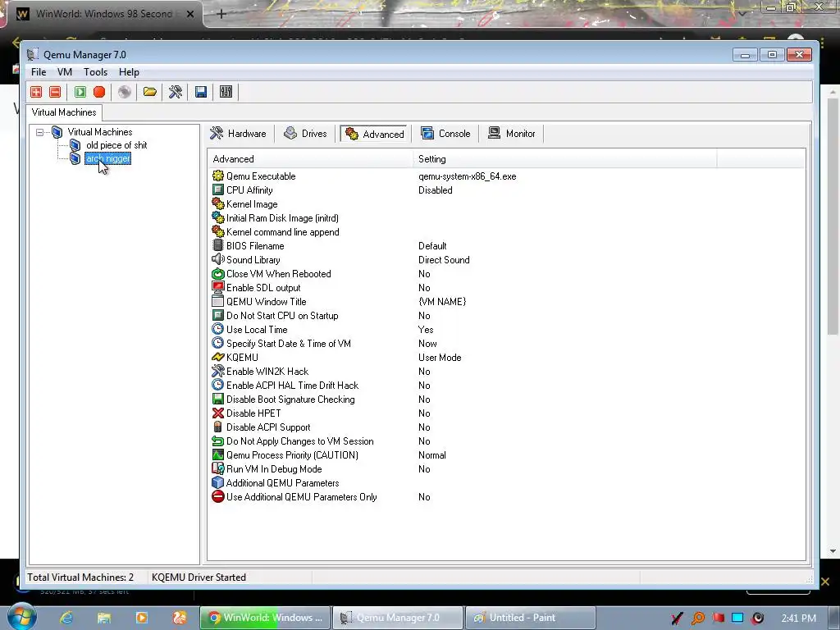Image resolution: width=840 pixels, height=630 pixels.
Task: Click the Total Virtual Machines status text
Action: point(80,577)
